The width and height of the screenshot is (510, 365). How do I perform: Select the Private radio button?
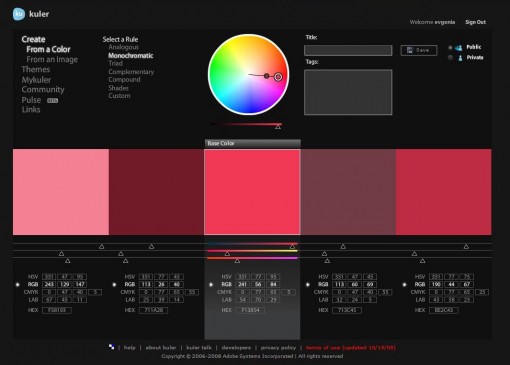(x=450, y=58)
